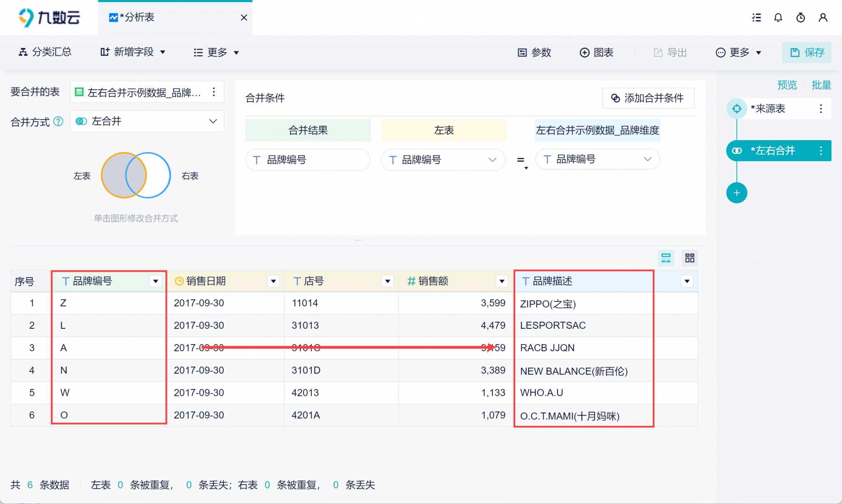Select the 左右合并 step node
This screenshot has height=504, width=842.
click(773, 150)
